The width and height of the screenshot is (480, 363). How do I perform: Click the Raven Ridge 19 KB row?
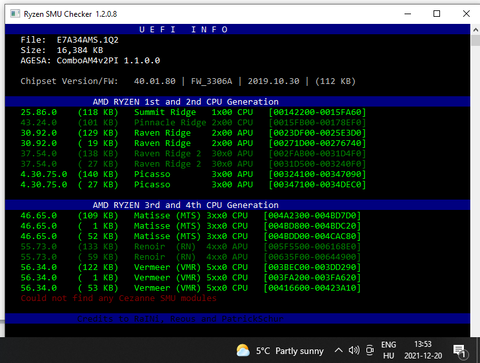(x=193, y=143)
